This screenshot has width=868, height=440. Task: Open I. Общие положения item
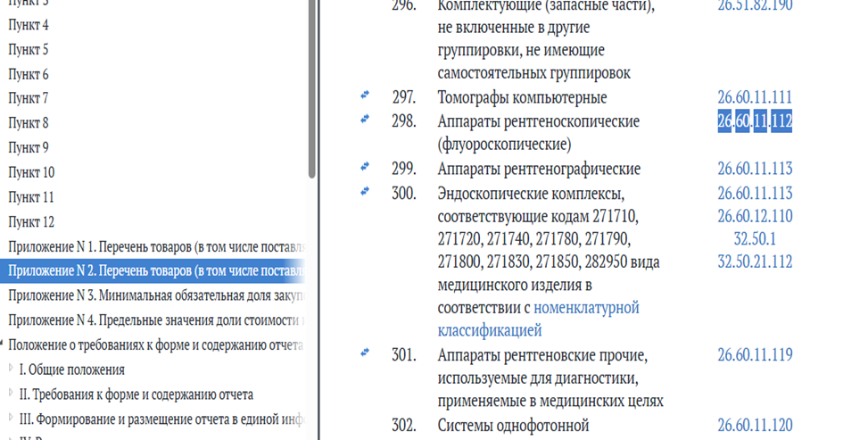pyautogui.click(x=72, y=369)
